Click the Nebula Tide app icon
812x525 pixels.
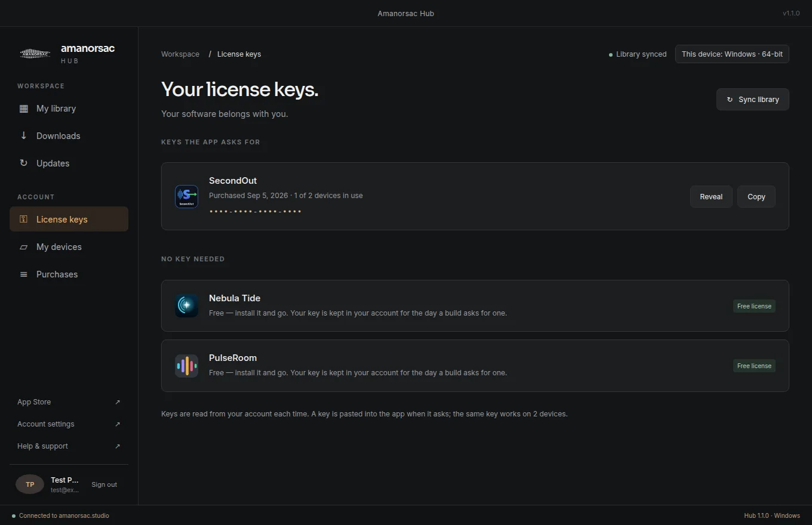pos(186,305)
